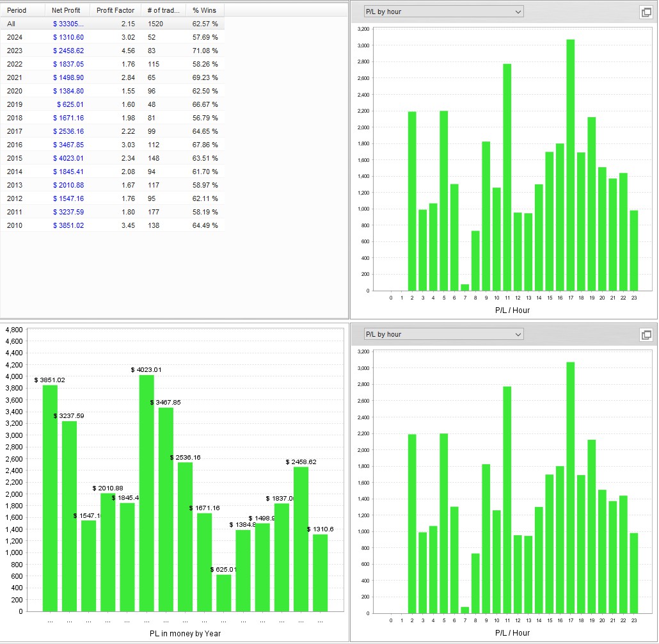Sort table by Net Profit column header

[67, 10]
